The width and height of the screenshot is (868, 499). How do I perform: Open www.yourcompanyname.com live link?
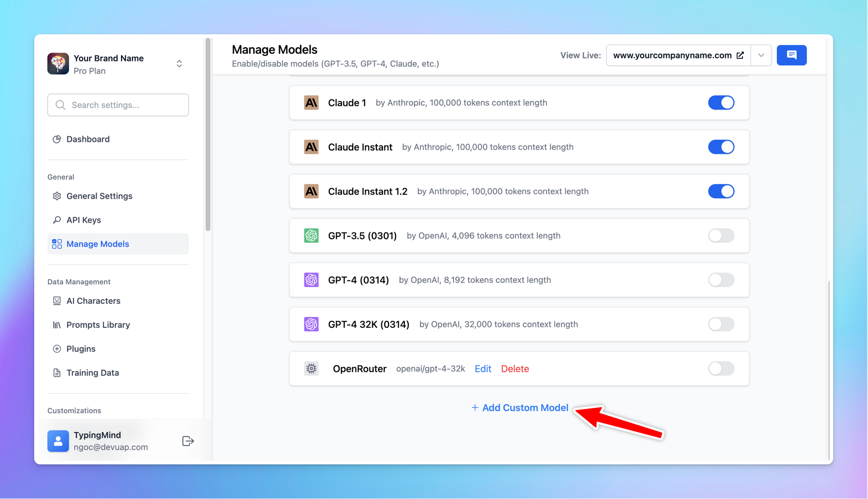tap(679, 55)
